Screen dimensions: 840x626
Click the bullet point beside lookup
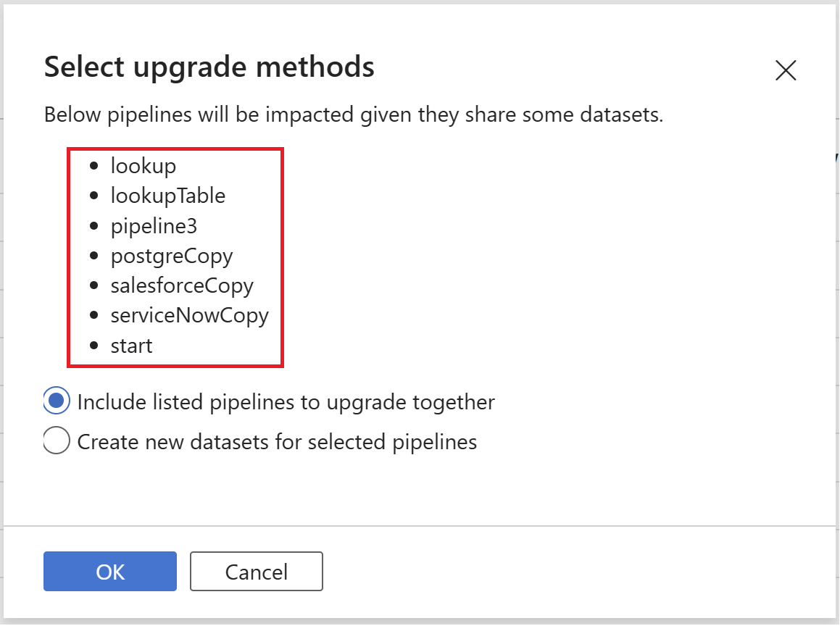pyautogui.click(x=93, y=166)
